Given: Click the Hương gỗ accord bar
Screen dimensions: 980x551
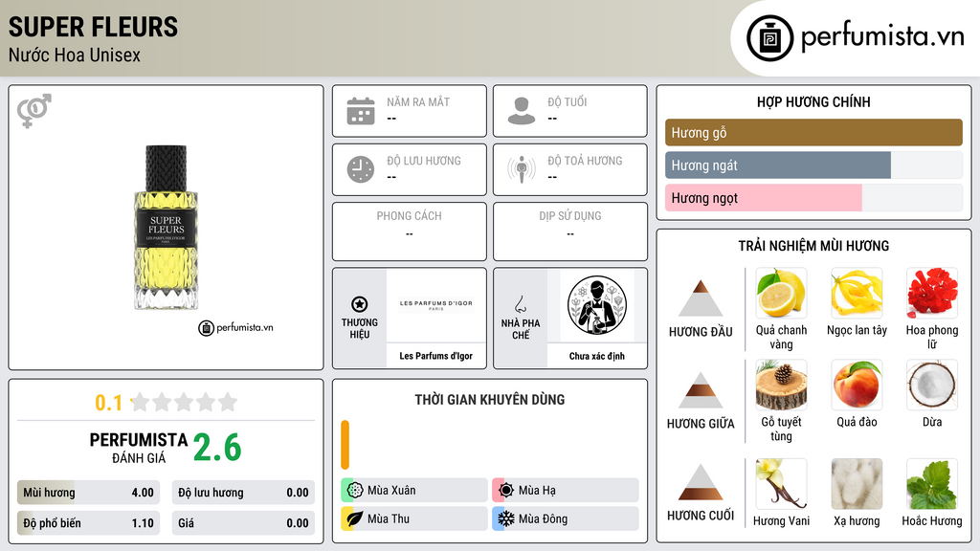Looking at the screenshot, I should (813, 132).
